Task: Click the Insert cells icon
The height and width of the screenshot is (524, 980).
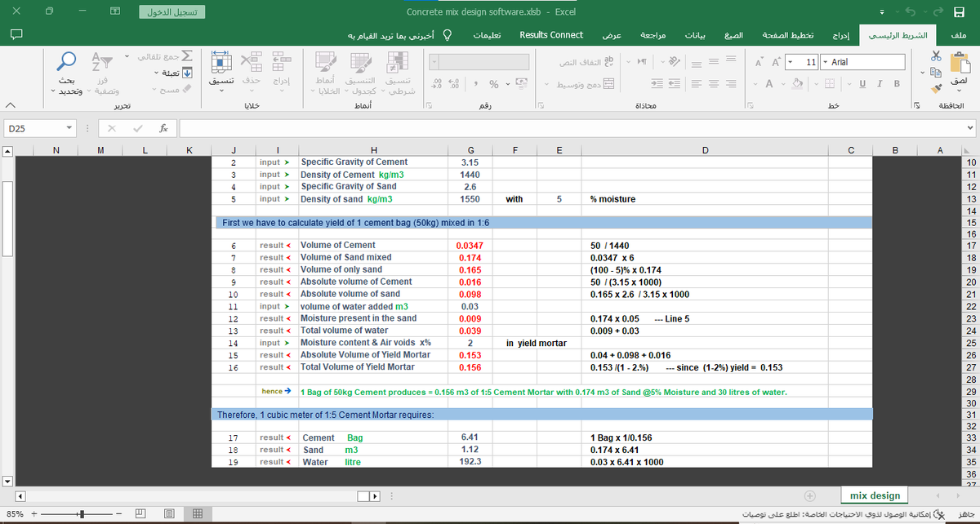Action: tap(281, 62)
